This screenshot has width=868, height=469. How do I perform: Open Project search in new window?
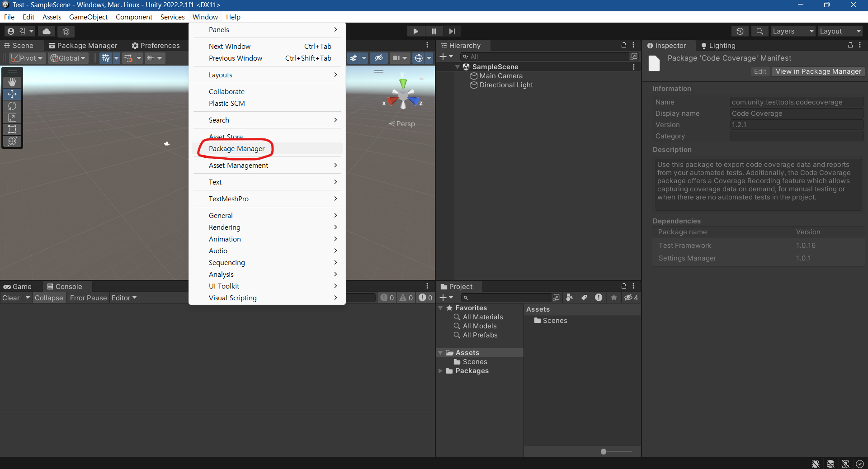556,297
